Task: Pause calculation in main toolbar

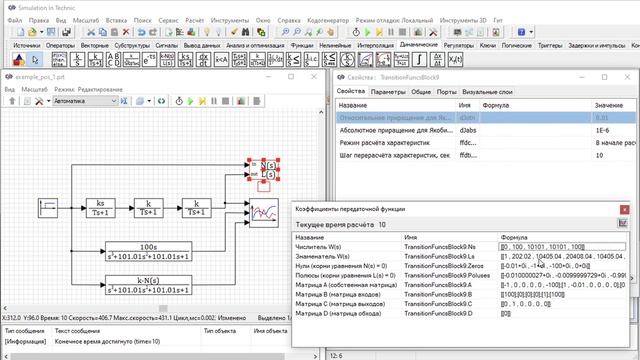Action: [391, 32]
